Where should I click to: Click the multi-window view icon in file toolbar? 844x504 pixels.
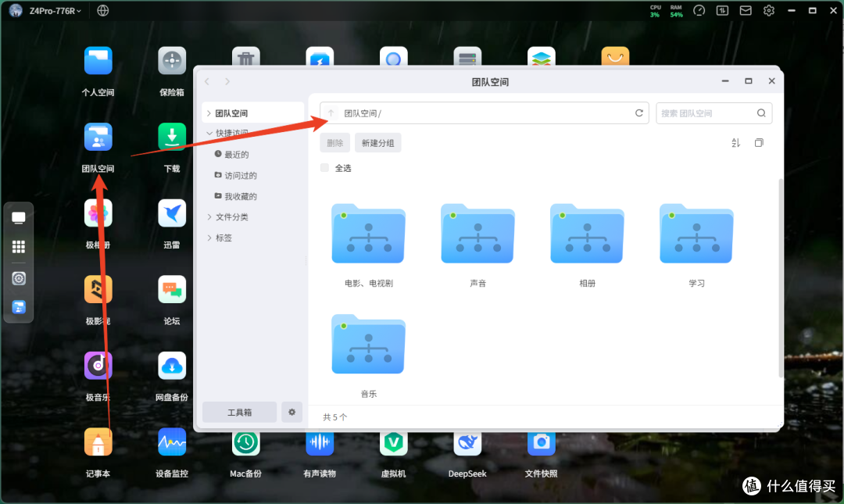759,143
